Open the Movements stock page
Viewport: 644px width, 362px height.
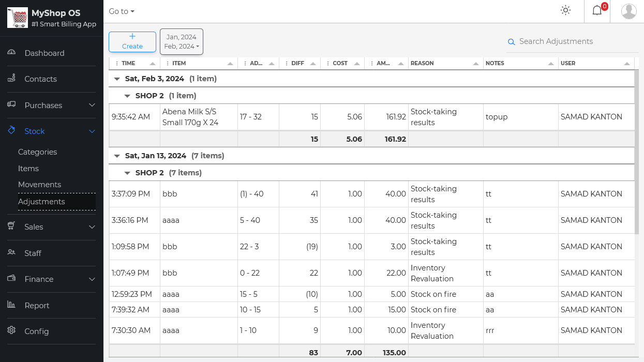click(x=39, y=185)
